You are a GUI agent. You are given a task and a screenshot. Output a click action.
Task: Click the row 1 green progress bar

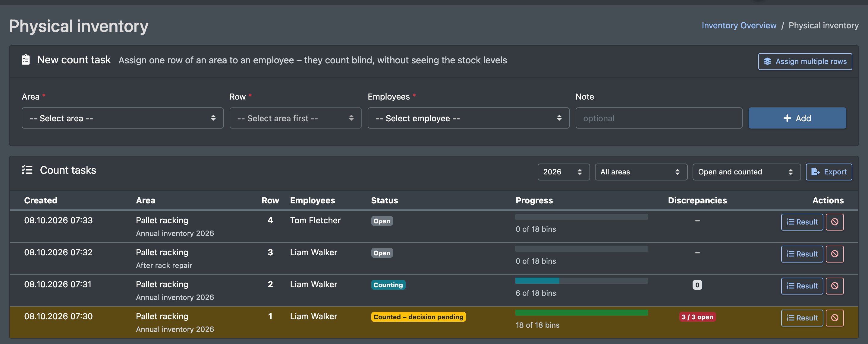coord(581,313)
